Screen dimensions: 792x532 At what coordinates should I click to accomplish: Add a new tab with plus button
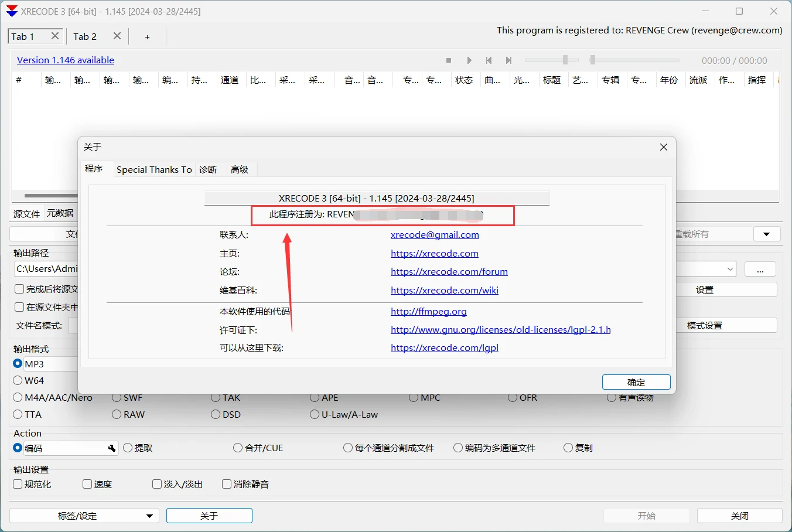click(147, 37)
